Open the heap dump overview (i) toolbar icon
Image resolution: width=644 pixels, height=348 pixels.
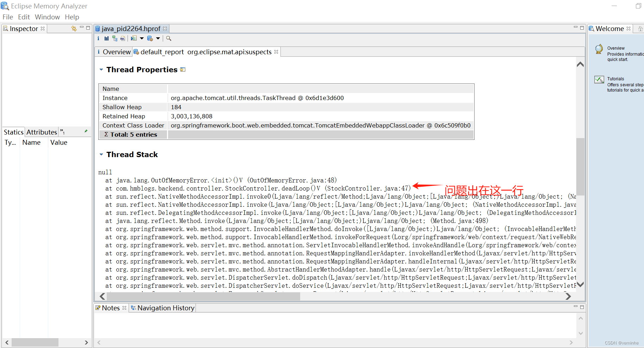98,38
